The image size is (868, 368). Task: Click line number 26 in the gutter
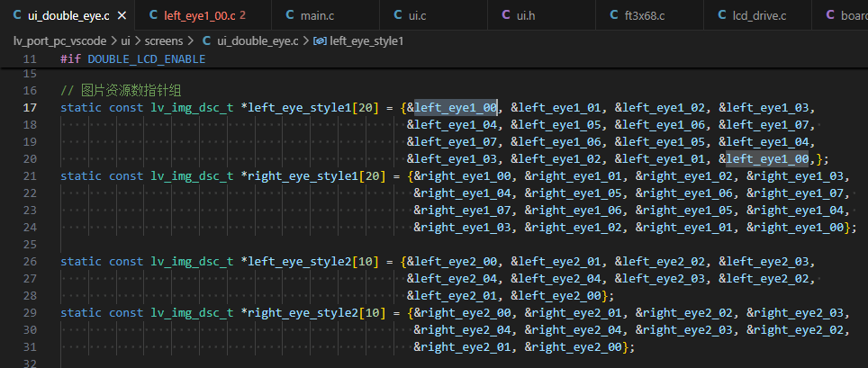click(x=30, y=261)
